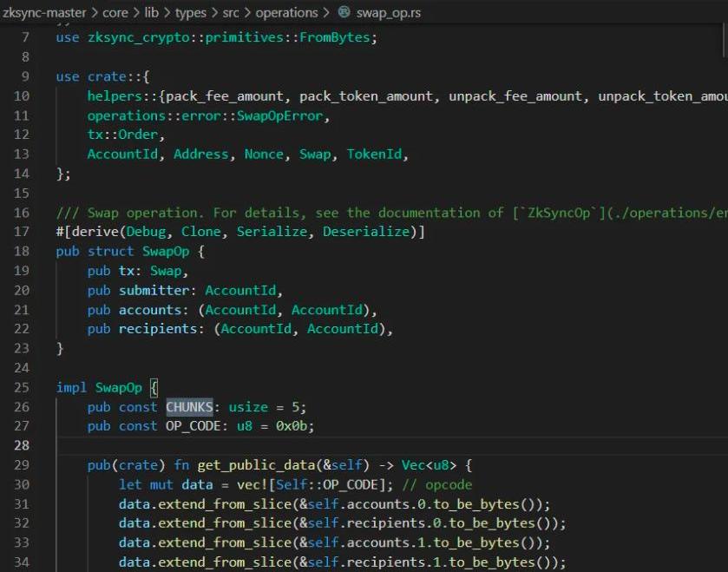The image size is (728, 572).
Task: Select the src breadcrumb folder
Action: pos(231,13)
